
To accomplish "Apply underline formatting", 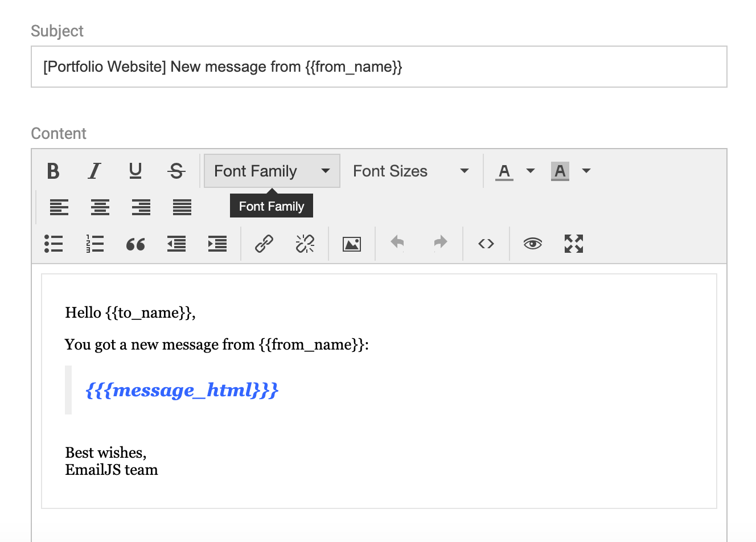I will pyautogui.click(x=135, y=171).
